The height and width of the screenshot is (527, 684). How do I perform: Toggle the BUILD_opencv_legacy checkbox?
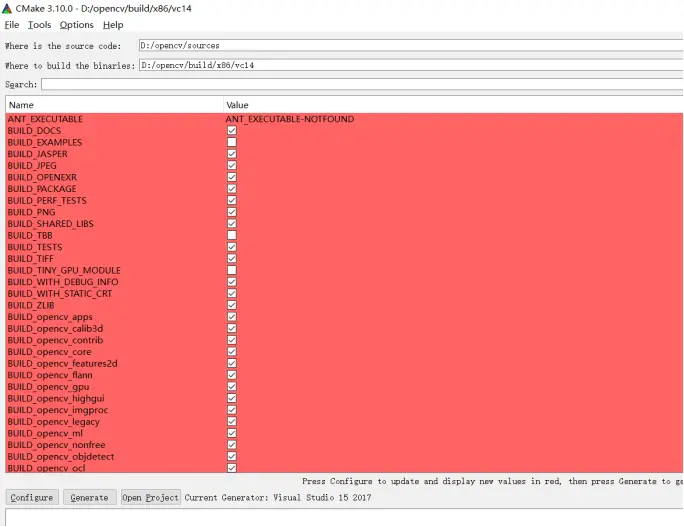[x=232, y=421]
